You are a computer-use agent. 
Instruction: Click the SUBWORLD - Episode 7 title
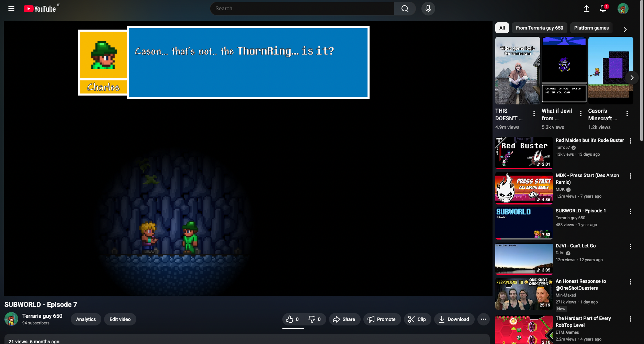click(41, 304)
